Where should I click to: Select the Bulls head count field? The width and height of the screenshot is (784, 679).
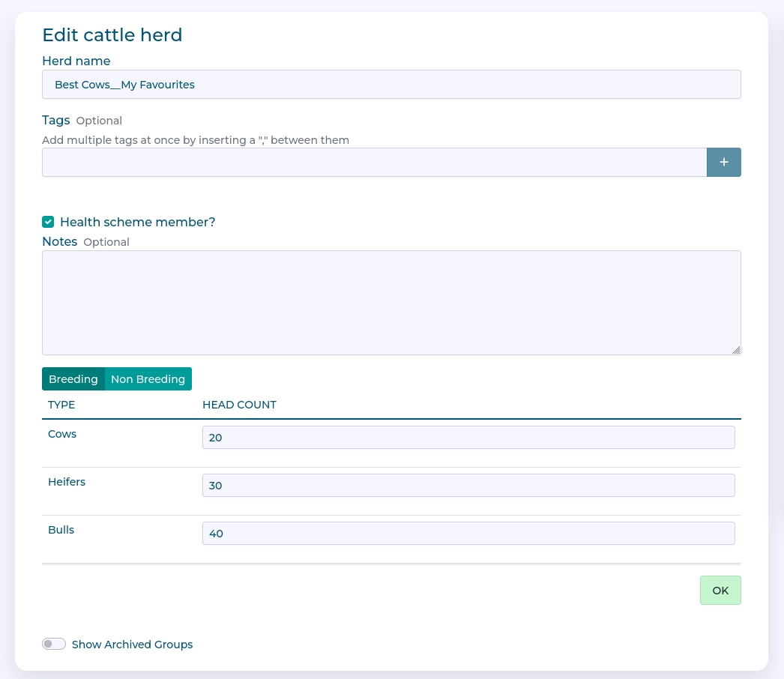468,534
